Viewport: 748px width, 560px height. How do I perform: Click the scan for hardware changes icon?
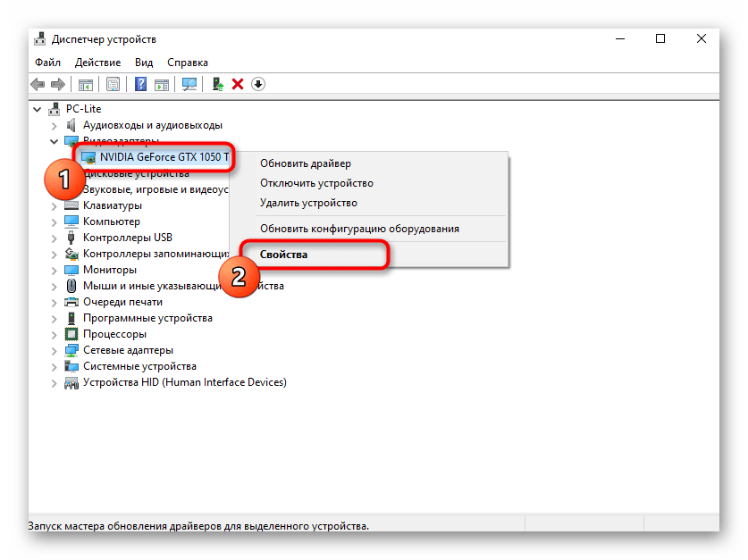[189, 84]
